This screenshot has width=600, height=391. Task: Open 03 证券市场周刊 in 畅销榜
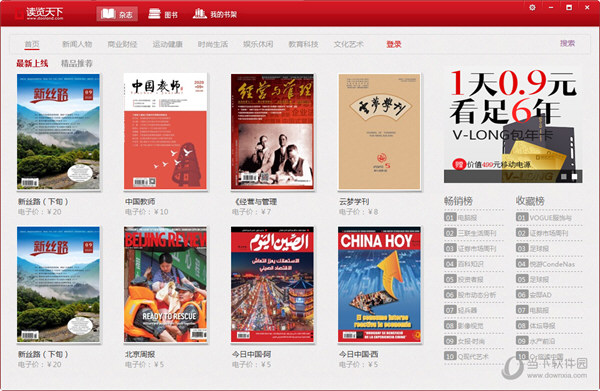470,249
